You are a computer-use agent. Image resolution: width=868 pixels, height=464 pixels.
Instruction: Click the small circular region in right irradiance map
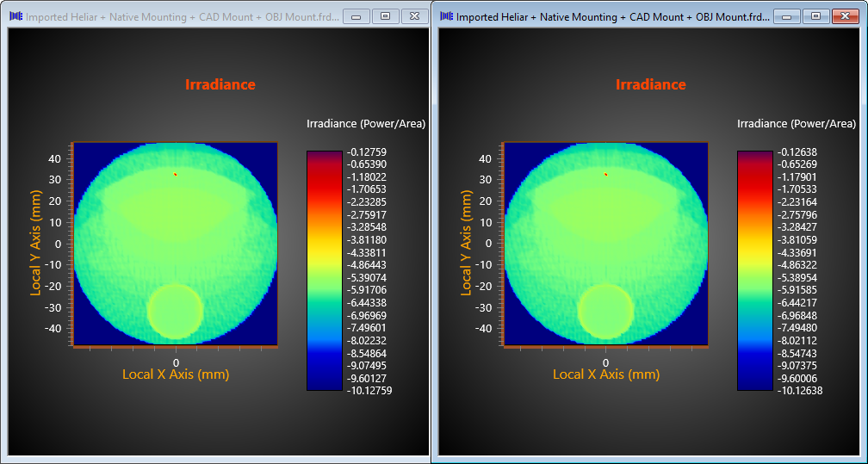pos(605,311)
